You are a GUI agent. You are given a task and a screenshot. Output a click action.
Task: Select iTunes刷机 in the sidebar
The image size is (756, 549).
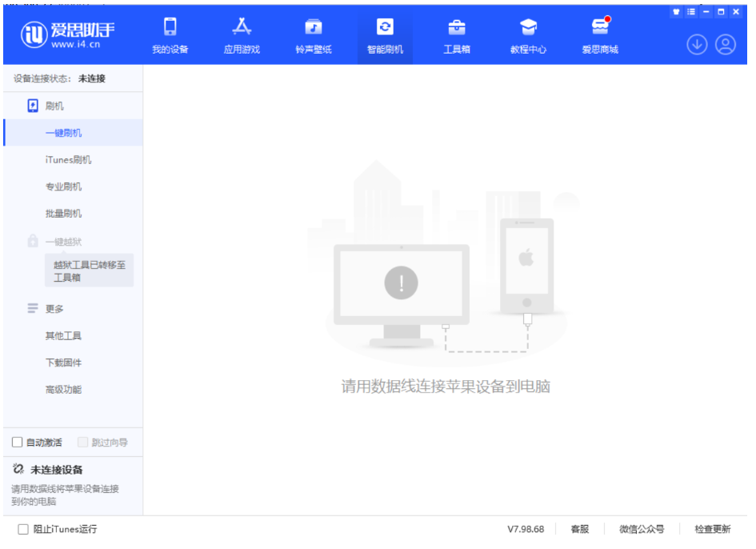click(x=68, y=160)
